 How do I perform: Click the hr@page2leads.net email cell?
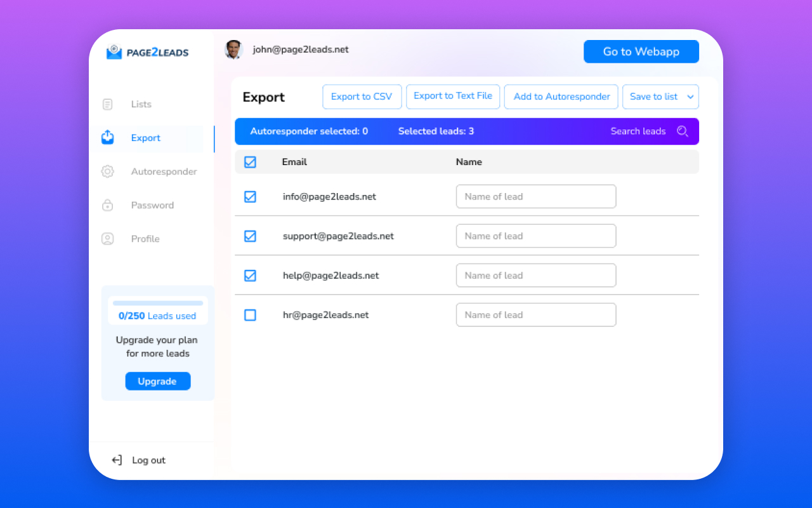[326, 315]
